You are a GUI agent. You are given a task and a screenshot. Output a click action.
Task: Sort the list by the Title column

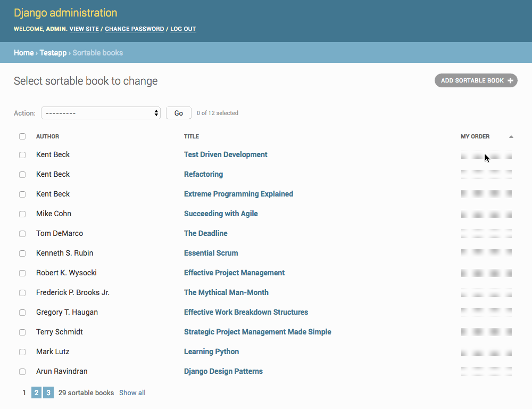tap(192, 136)
